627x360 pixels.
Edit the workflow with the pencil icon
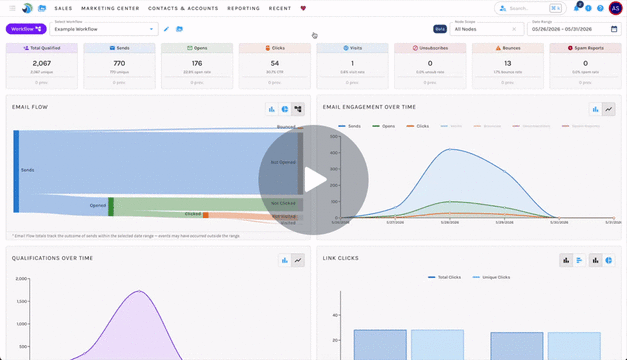(x=166, y=29)
